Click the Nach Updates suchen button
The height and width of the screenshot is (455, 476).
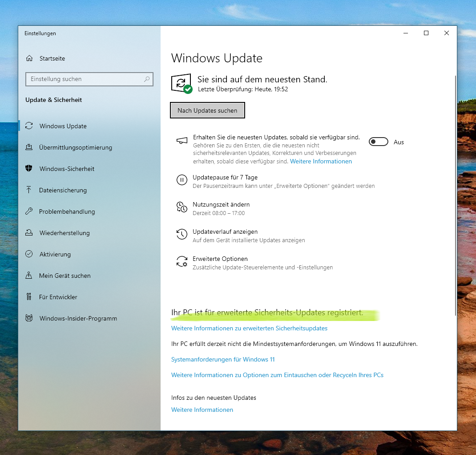[207, 110]
